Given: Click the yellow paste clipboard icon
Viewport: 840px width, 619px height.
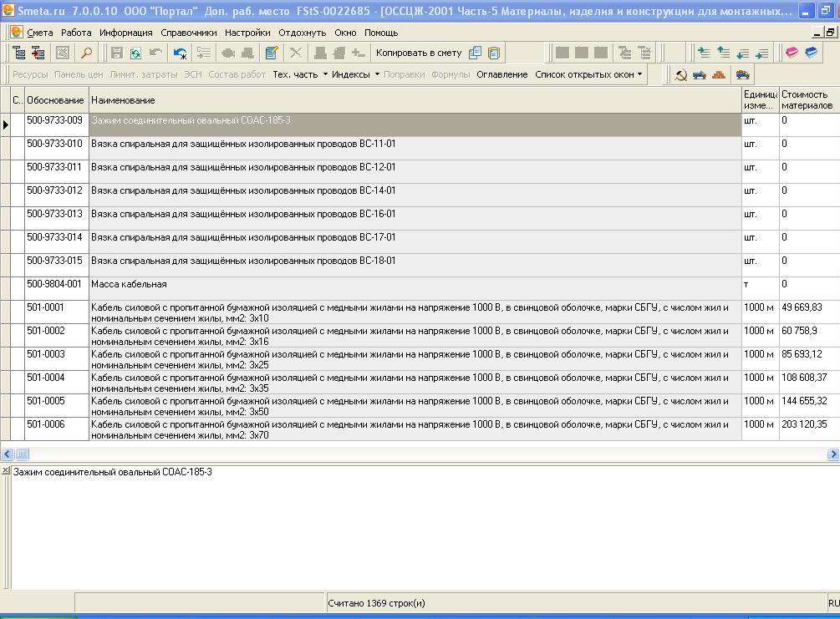Looking at the screenshot, I should pos(494,53).
